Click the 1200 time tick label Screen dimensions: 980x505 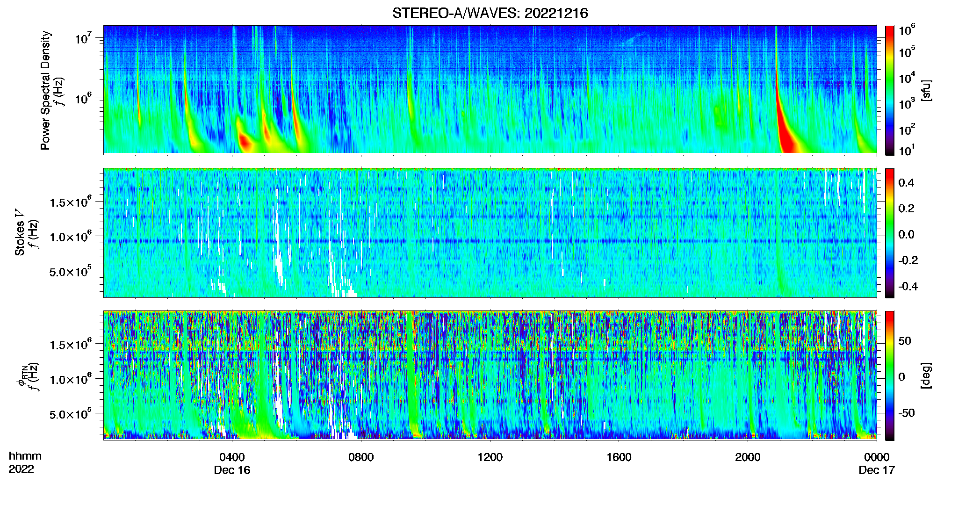coord(490,457)
